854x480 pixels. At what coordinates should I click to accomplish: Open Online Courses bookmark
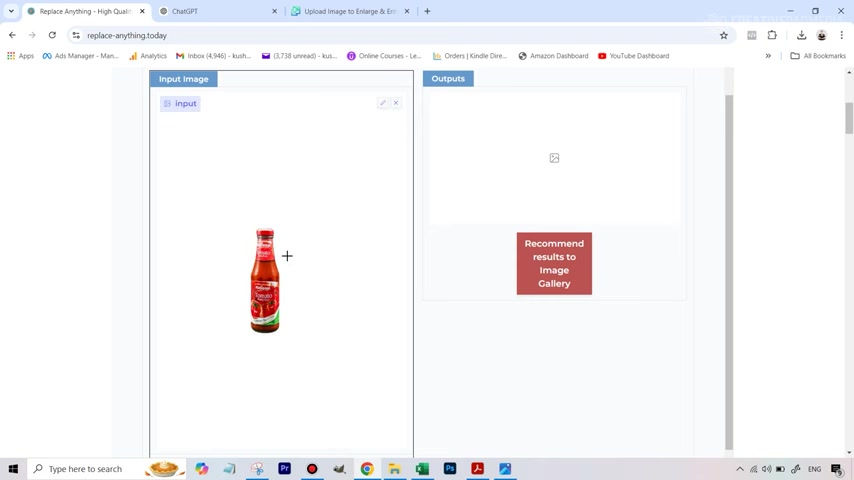tap(384, 56)
